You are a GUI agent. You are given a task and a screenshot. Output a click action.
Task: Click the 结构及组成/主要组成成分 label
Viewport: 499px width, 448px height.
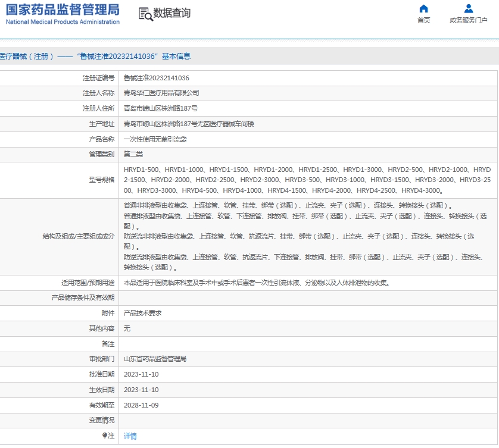(x=78, y=236)
